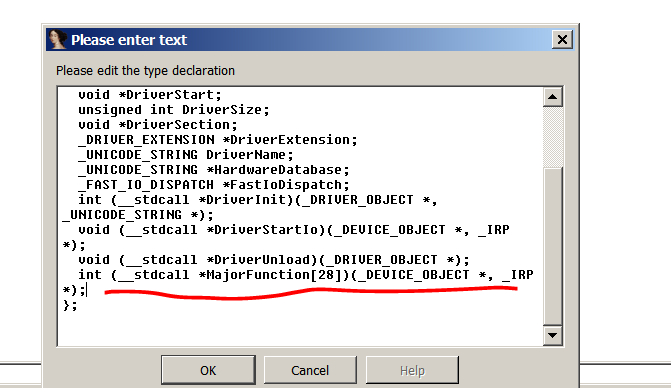The height and width of the screenshot is (388, 671).
Task: Place cursor in HardwareDatabase line
Action: point(214,169)
